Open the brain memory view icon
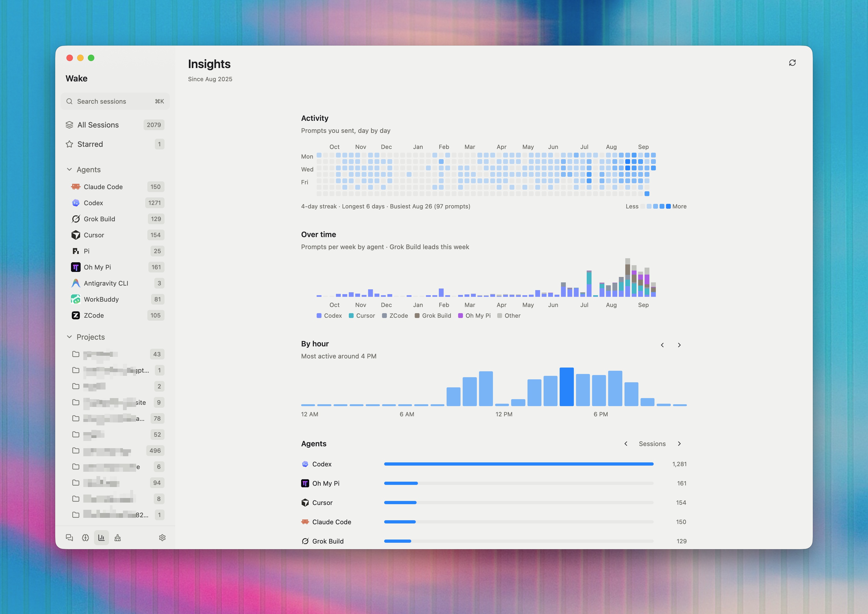The height and width of the screenshot is (614, 868). [85, 537]
